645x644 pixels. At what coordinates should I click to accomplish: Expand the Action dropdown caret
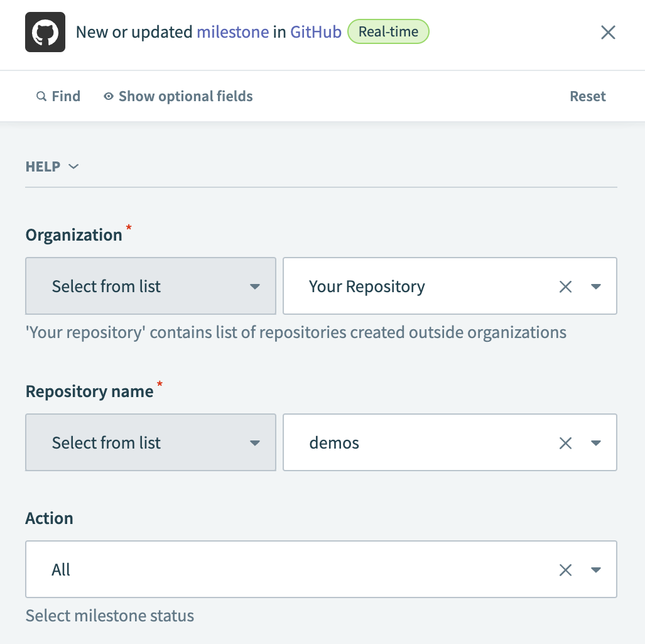click(x=595, y=569)
